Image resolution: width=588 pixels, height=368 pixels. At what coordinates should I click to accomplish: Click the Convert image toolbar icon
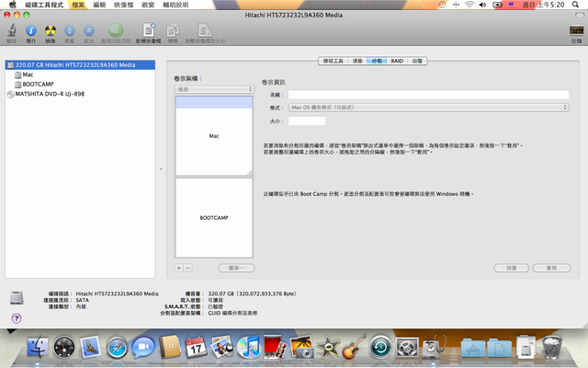(173, 30)
